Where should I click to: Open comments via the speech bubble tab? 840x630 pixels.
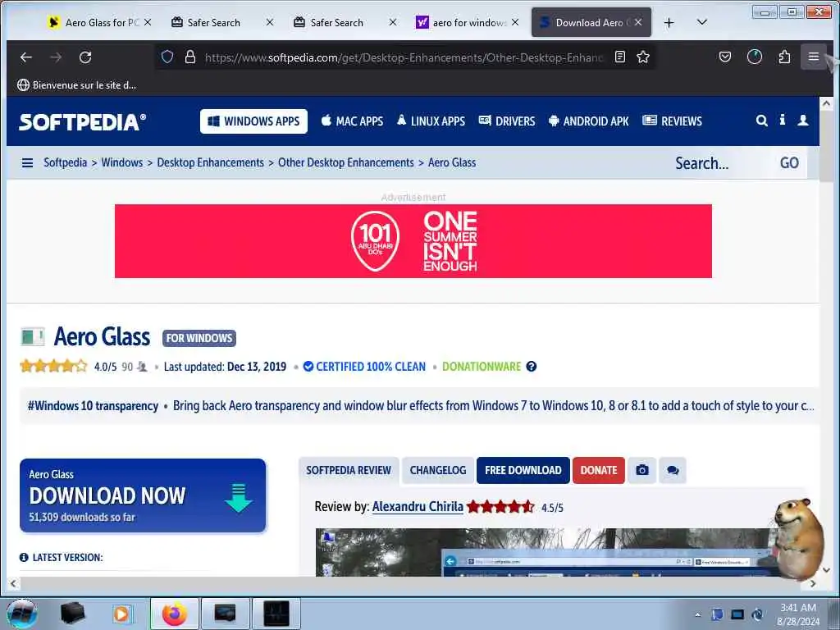click(x=673, y=470)
